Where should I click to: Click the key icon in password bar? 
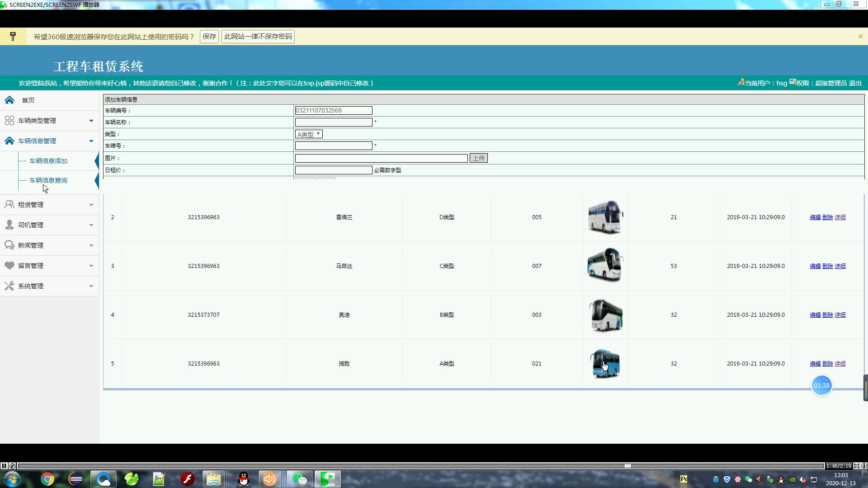coord(13,37)
